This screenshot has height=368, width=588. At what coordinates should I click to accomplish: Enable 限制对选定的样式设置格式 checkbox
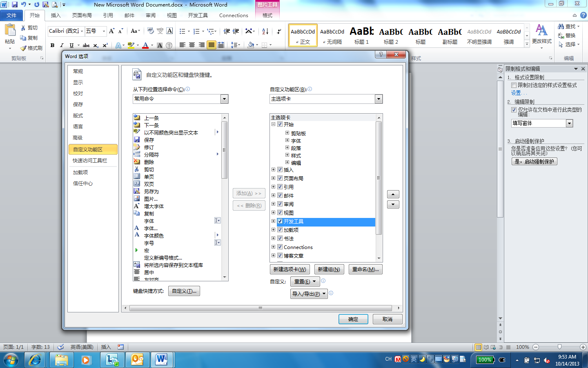pyautogui.click(x=514, y=85)
